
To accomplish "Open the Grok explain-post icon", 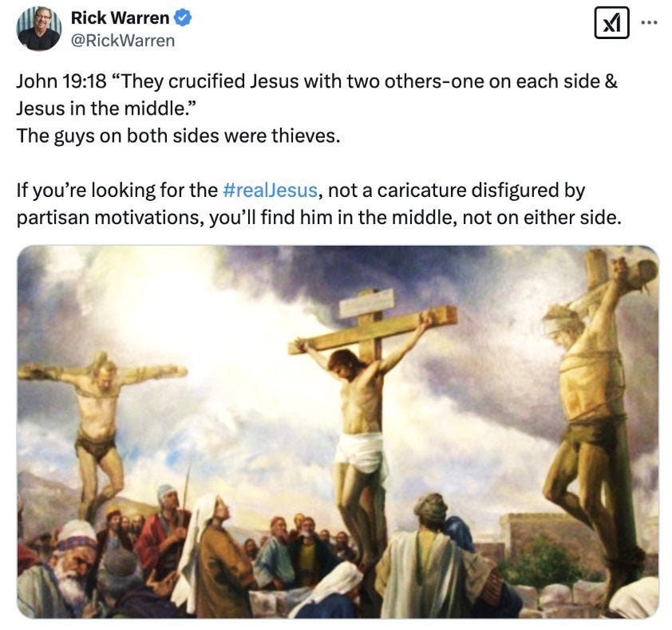I will [x=611, y=23].
